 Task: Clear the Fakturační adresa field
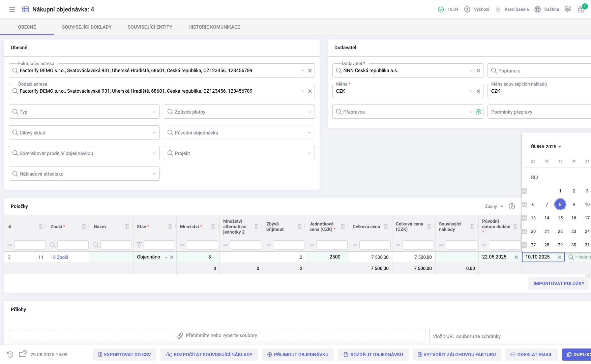309,71
